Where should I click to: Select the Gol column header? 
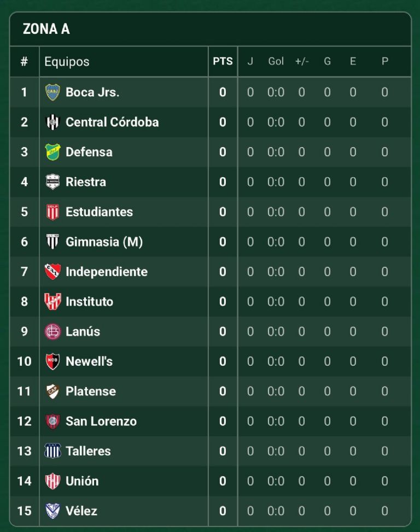(x=276, y=62)
